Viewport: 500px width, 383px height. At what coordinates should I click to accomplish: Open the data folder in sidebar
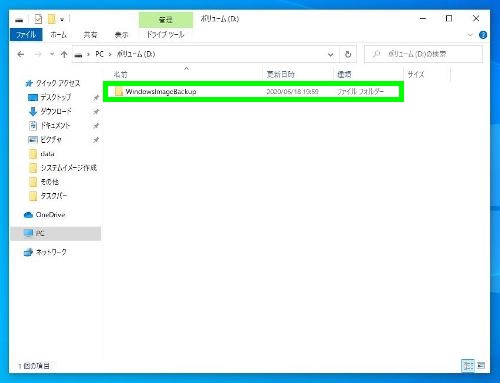click(47, 154)
